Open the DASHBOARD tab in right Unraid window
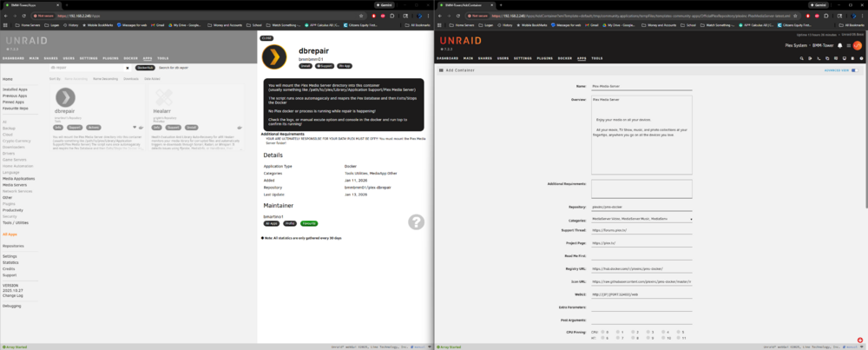The image size is (868, 350). tap(447, 58)
